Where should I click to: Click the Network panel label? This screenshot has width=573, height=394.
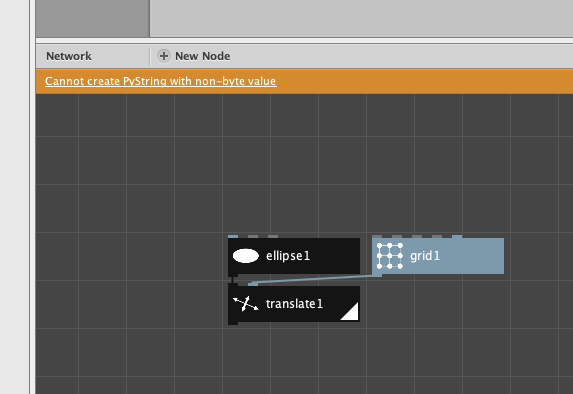(x=69, y=56)
